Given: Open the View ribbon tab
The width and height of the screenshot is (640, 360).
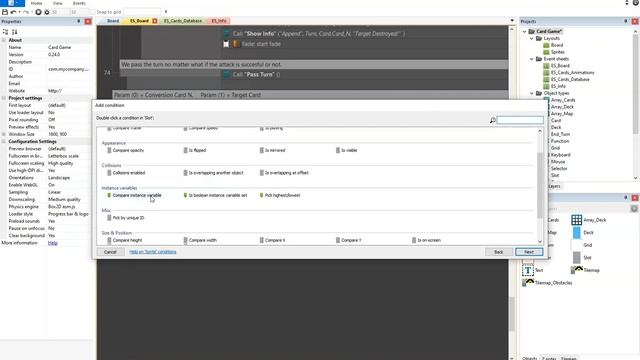Looking at the screenshot, I should [x=58, y=3].
